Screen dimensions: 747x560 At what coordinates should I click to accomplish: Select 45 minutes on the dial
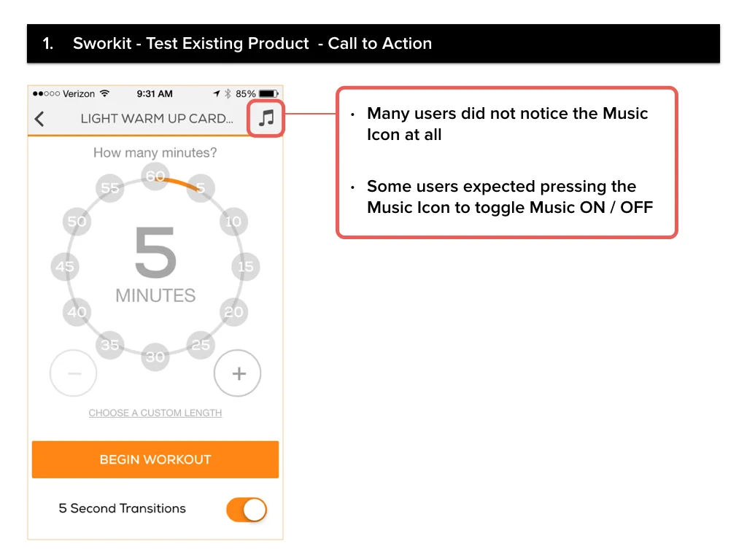coord(65,267)
